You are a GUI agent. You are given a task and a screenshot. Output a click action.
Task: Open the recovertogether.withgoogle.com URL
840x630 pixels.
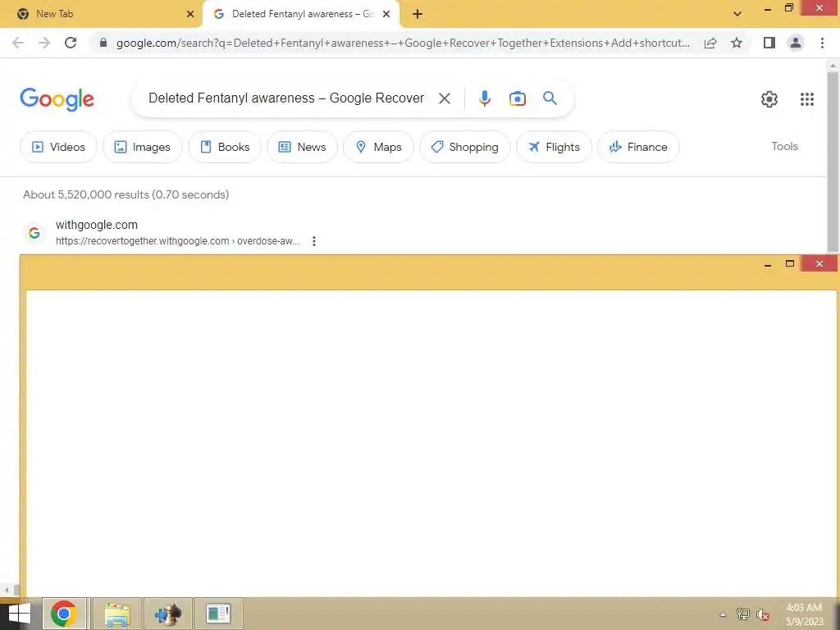point(177,241)
